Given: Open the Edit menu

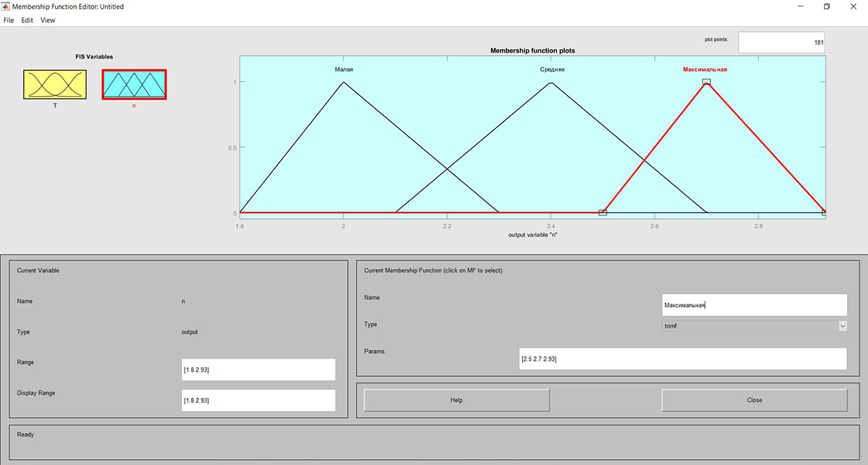Looking at the screenshot, I should [x=27, y=20].
